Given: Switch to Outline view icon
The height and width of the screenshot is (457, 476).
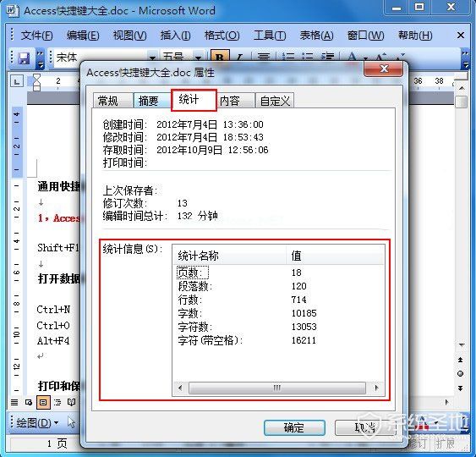Looking at the screenshot, I should [57, 403].
